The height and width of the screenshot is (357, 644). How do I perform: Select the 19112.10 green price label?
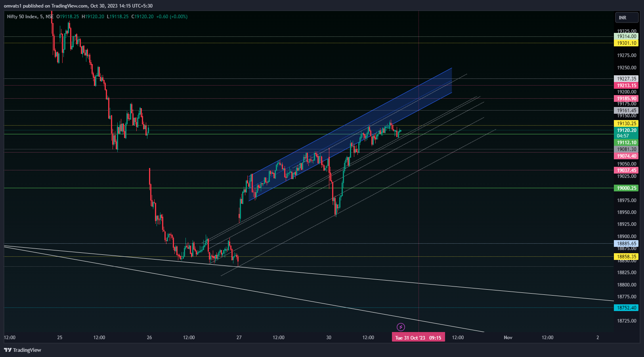point(626,143)
